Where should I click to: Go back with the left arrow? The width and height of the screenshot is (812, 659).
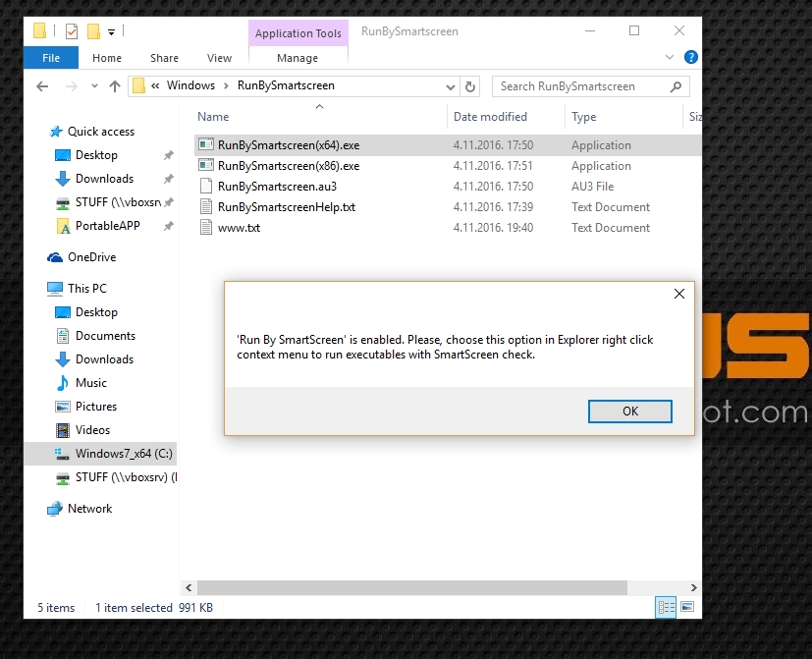42,86
